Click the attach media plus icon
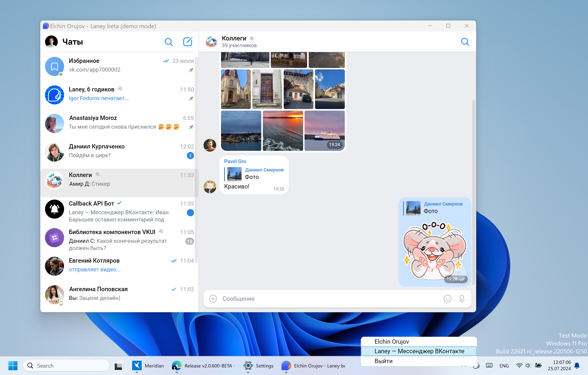 coord(213,298)
